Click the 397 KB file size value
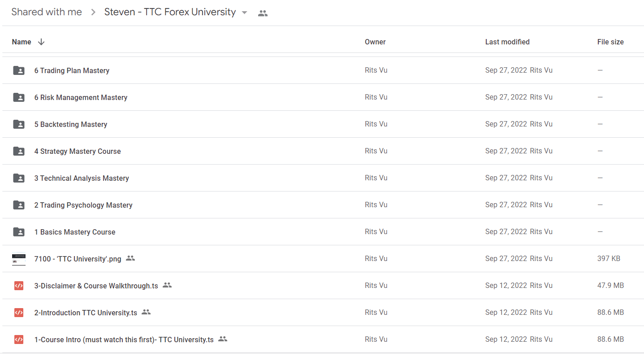This screenshot has width=644, height=357. [609, 258]
